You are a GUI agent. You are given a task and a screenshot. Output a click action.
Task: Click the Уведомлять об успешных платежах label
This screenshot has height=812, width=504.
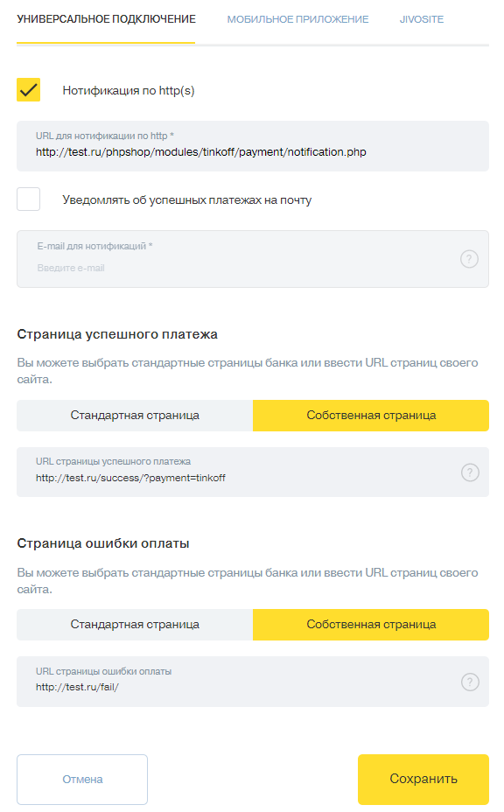(187, 199)
